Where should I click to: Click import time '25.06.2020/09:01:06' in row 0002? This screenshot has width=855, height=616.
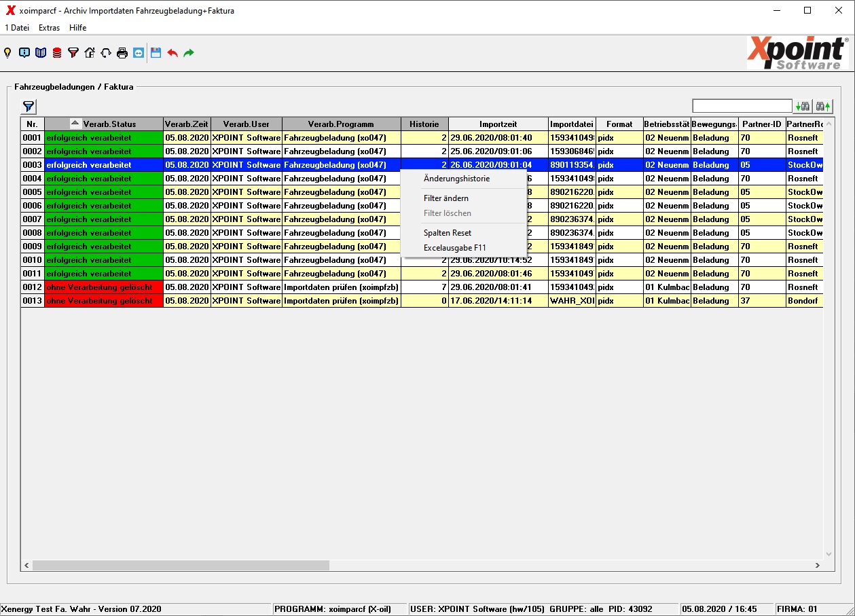point(498,151)
